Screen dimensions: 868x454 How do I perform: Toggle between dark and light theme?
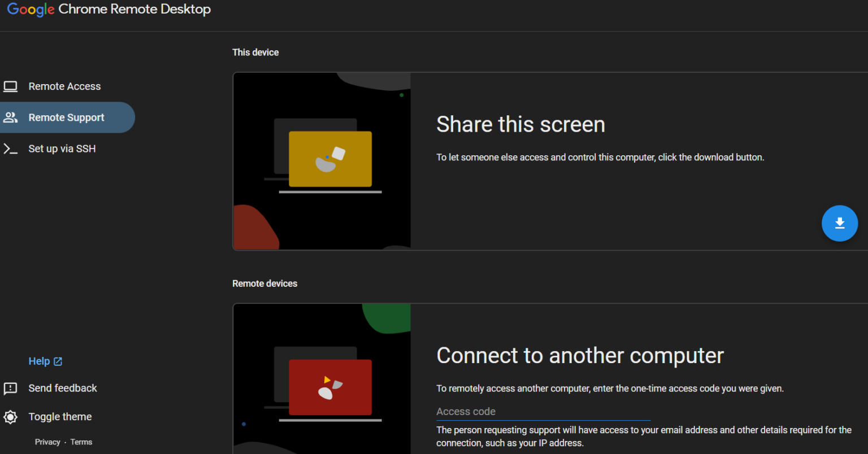point(60,417)
